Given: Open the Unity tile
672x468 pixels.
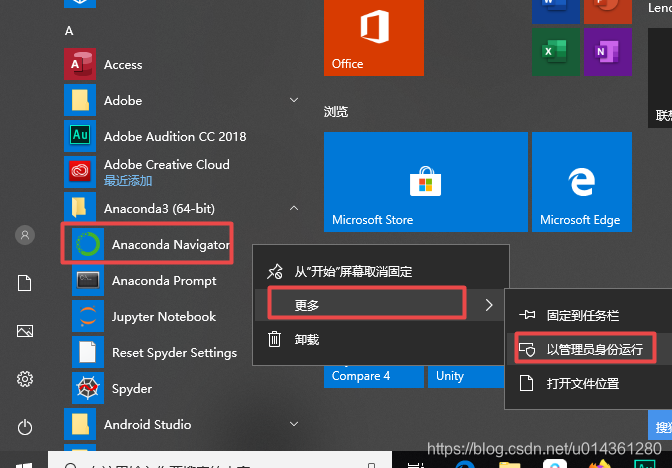Looking at the screenshot, I should (466, 376).
